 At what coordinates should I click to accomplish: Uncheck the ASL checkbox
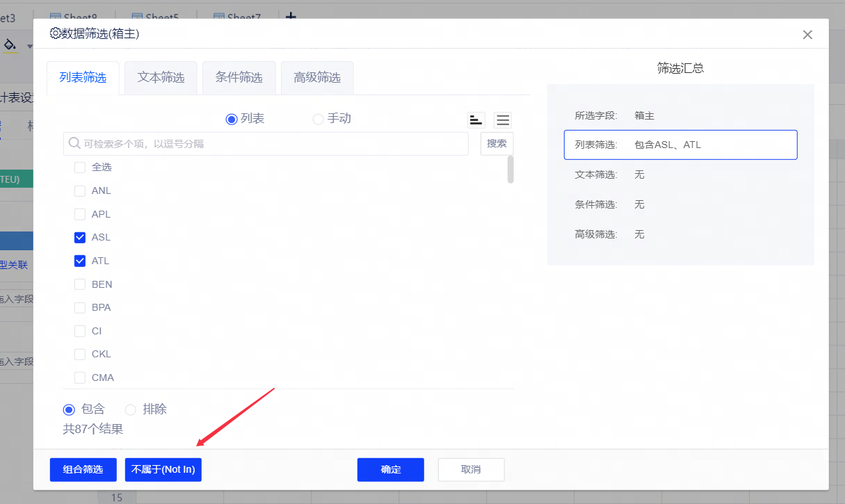(x=80, y=238)
